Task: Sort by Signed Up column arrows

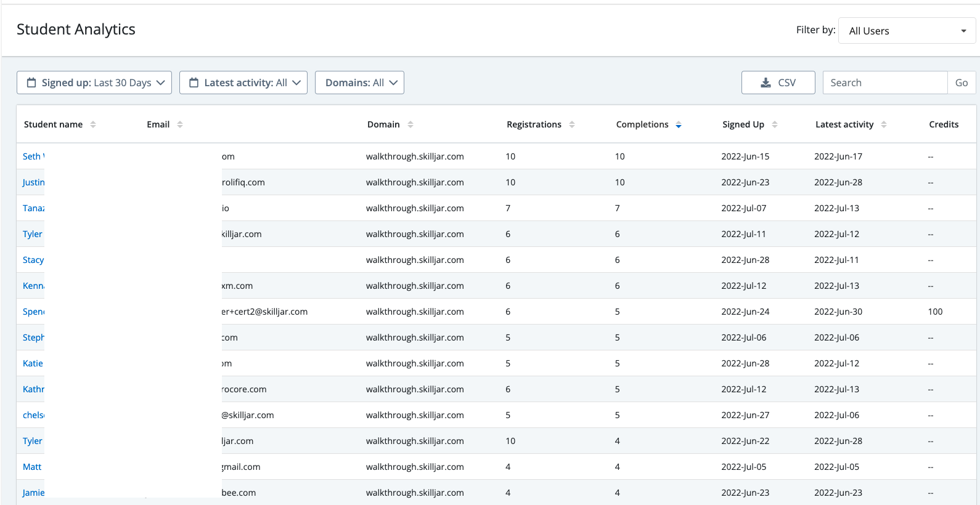Action: [775, 124]
